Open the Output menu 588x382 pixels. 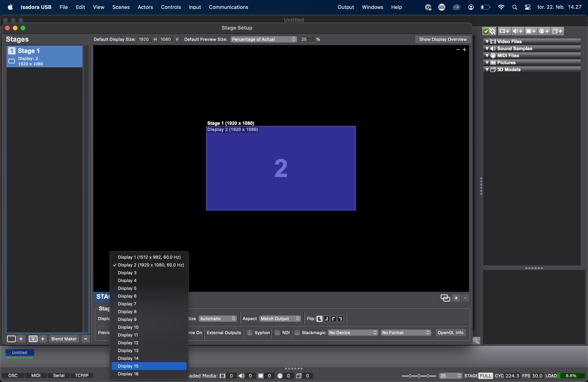point(346,7)
